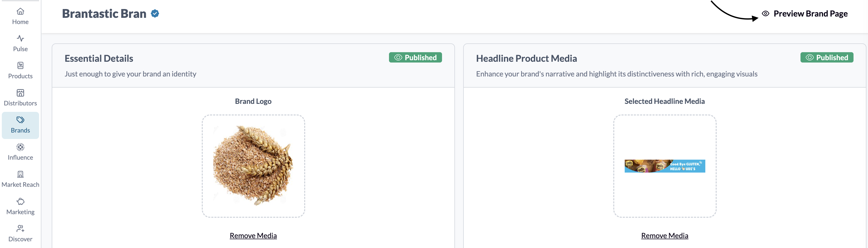Screen dimensions: 868x248
Task: Click the 'Enhance your brand's narrative' description text
Action: pos(617,74)
